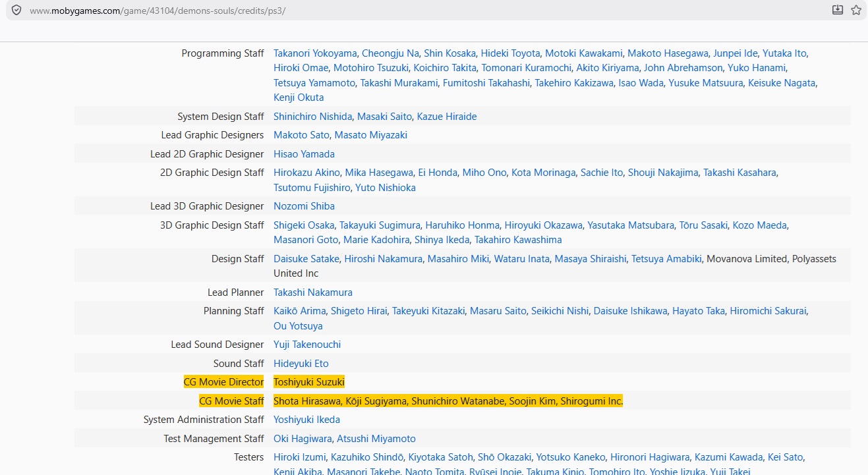Open Yoshiyuki Ikeda system administration link
This screenshot has height=475, width=868.
pyautogui.click(x=306, y=420)
